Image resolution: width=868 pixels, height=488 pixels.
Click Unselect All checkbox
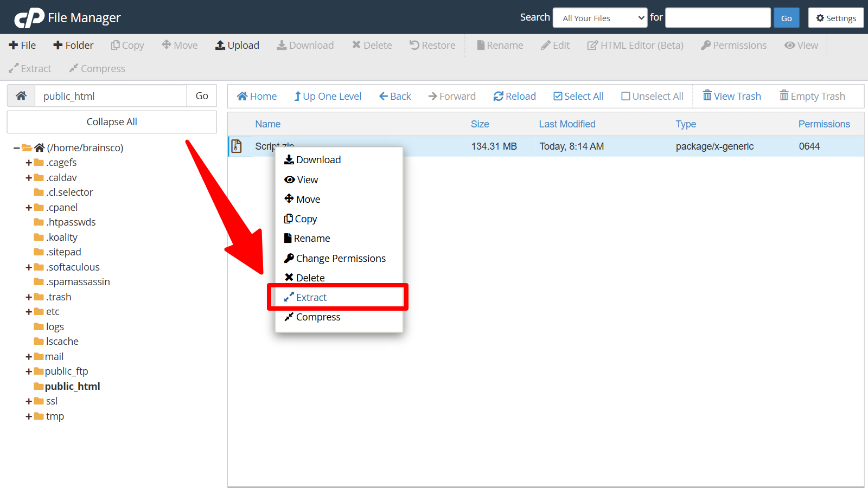click(x=652, y=97)
